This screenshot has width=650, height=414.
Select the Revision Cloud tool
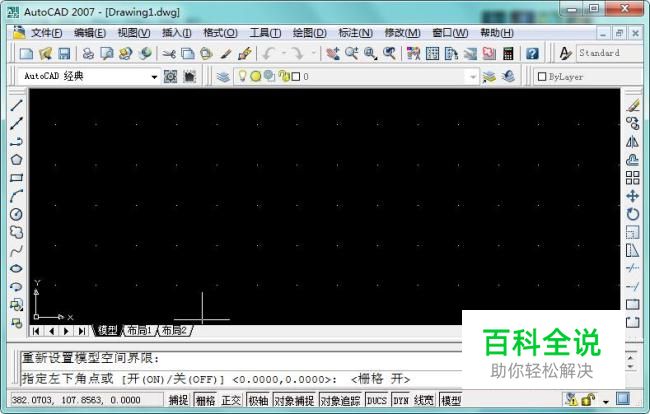coord(16,232)
